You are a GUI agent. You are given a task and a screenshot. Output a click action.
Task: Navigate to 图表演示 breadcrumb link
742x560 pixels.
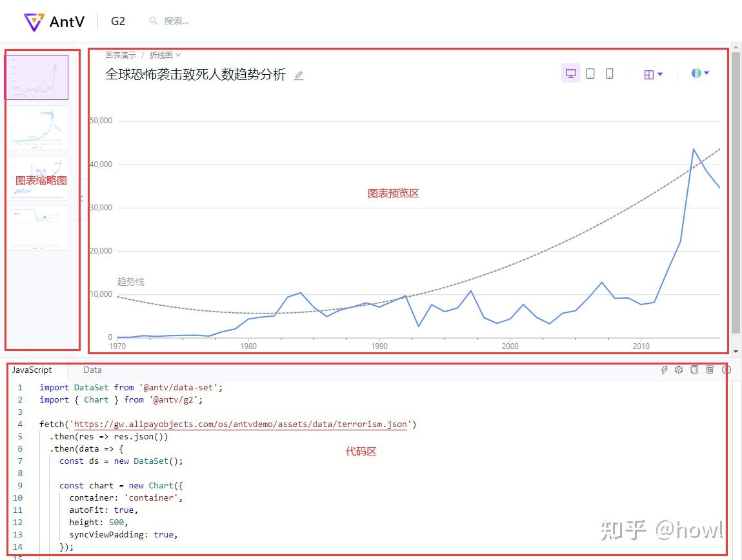pyautogui.click(x=120, y=55)
